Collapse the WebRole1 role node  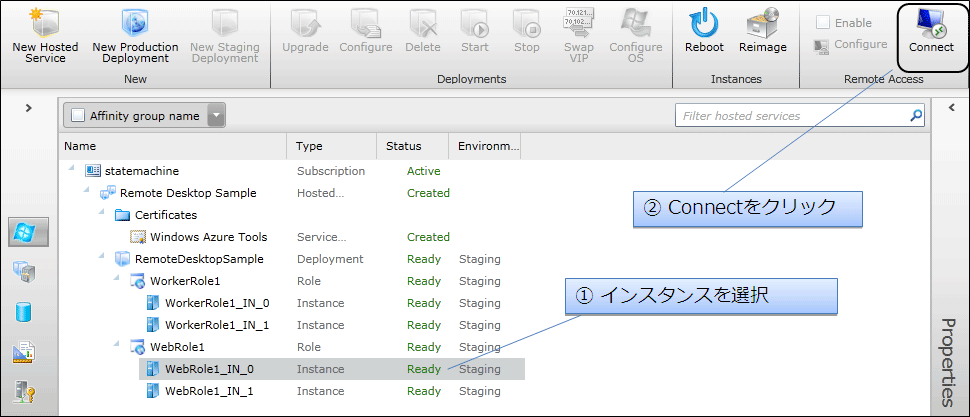[x=116, y=345]
